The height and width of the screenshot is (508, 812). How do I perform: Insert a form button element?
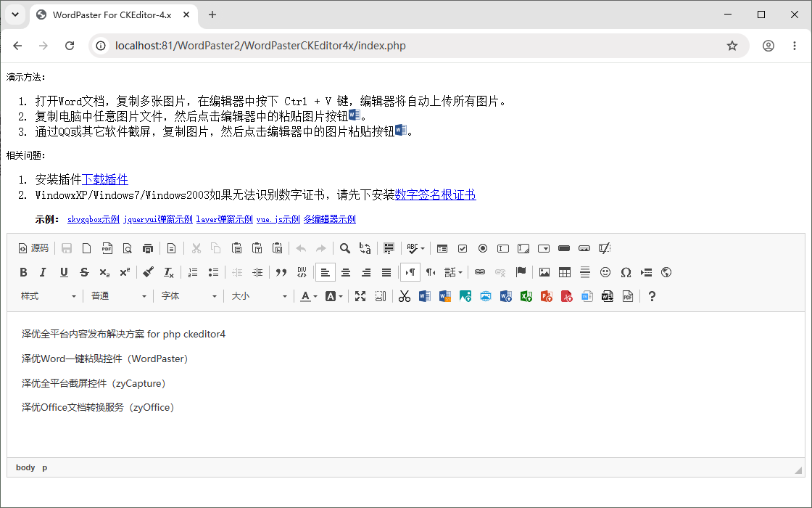(x=564, y=248)
